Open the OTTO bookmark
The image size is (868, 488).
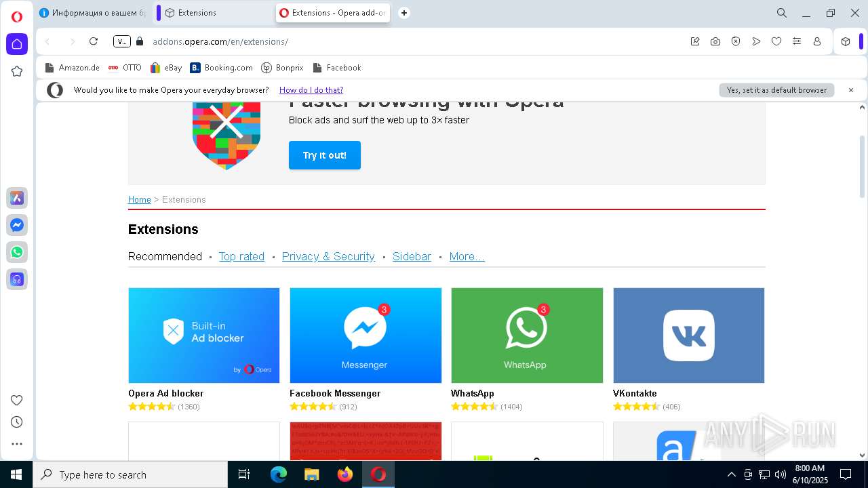pos(125,68)
